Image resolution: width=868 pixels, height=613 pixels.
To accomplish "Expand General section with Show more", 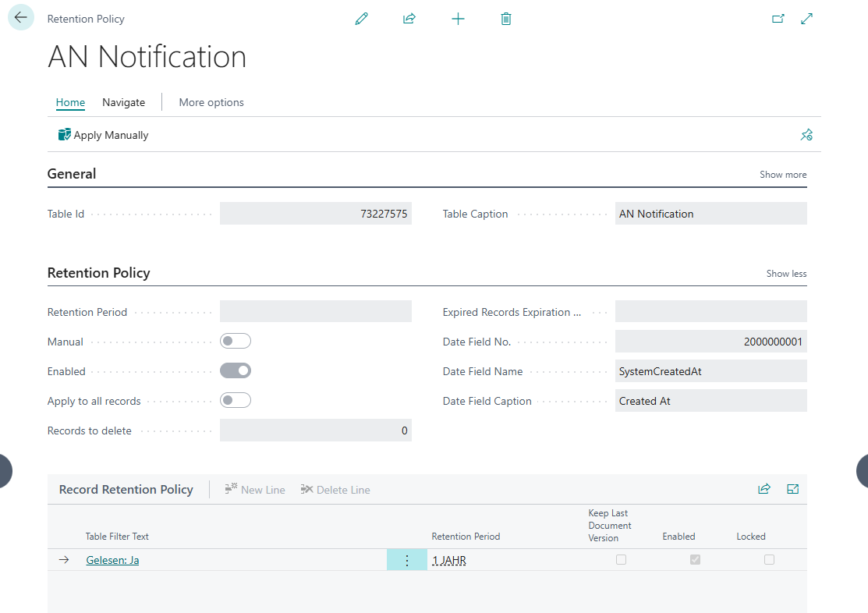I will click(x=783, y=175).
